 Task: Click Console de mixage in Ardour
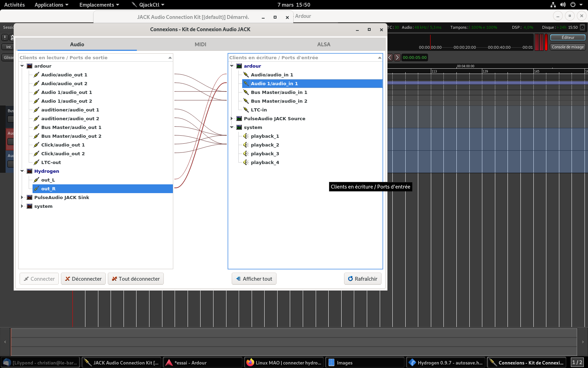click(568, 47)
